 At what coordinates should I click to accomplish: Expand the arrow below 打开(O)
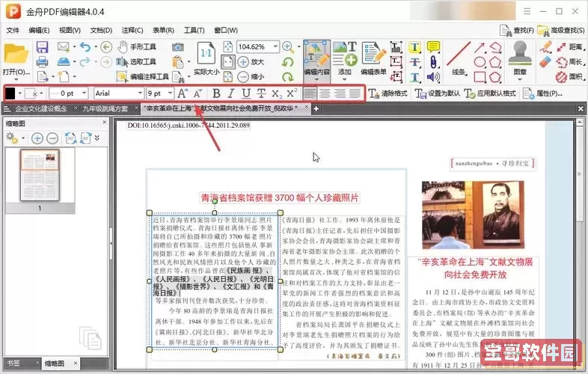tap(16, 79)
